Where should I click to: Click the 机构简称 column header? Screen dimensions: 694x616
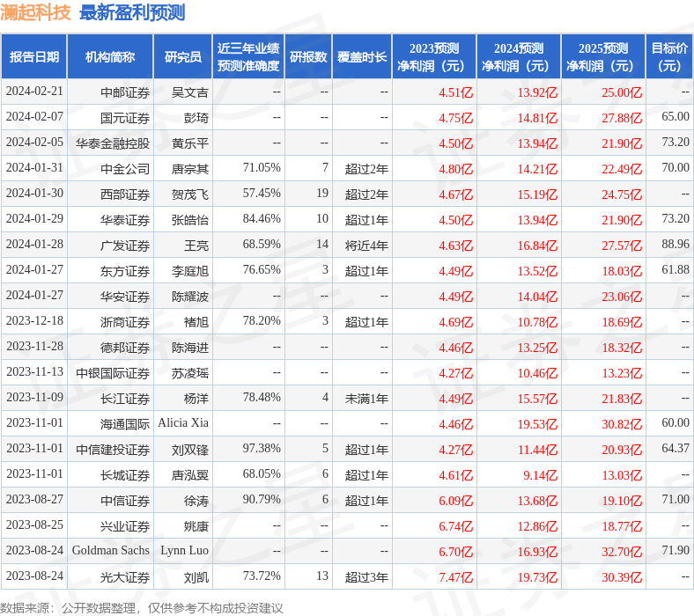click(110, 57)
